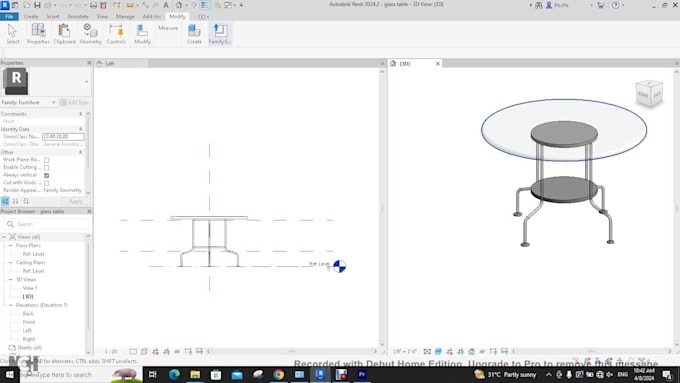Image resolution: width=680 pixels, height=383 pixels.
Task: Open the Properties ribbon panel icon
Action: coord(38,34)
